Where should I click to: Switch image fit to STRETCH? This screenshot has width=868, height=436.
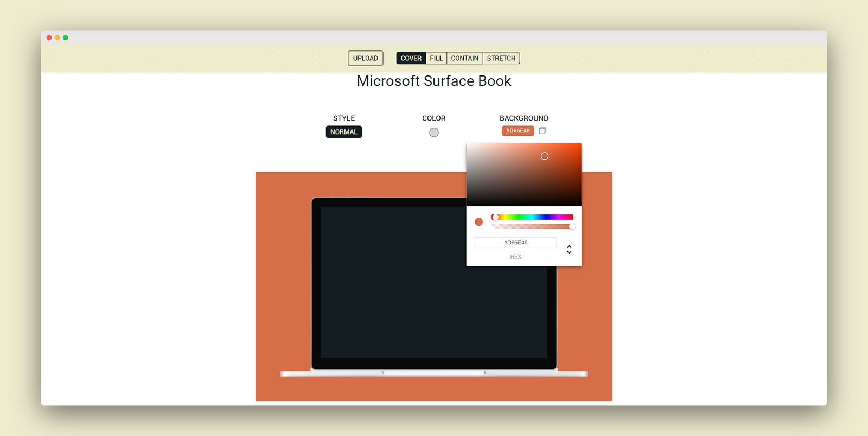click(501, 58)
